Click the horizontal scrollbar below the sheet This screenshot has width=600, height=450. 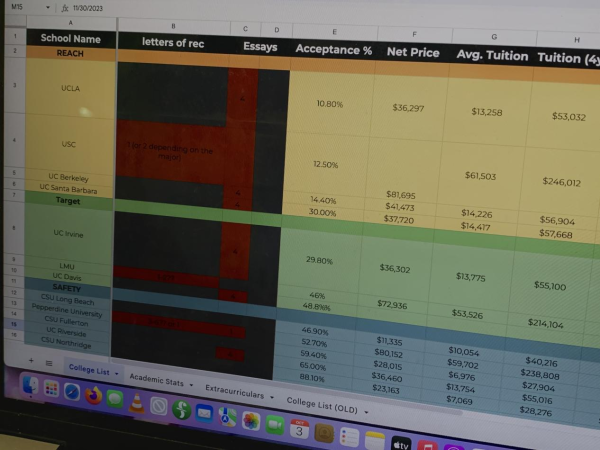point(287,386)
